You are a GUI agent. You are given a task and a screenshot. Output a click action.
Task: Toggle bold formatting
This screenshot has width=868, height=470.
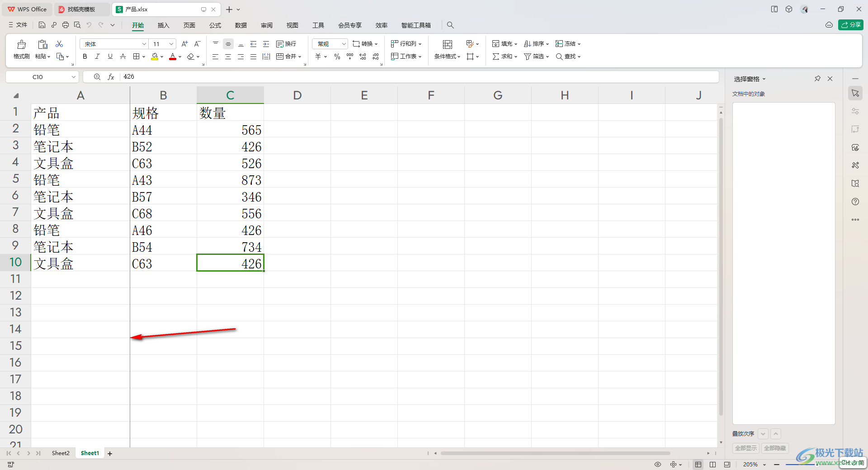[x=85, y=56]
